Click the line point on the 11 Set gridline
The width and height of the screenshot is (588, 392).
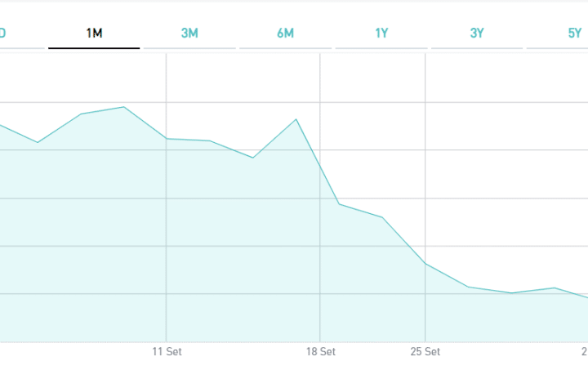tap(167, 139)
